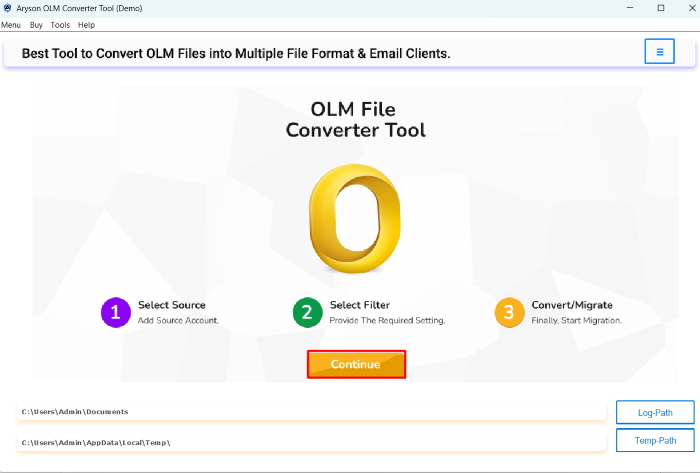The image size is (700, 473).
Task: Maximize the Aryson OLM Converter window
Action: tap(661, 8)
